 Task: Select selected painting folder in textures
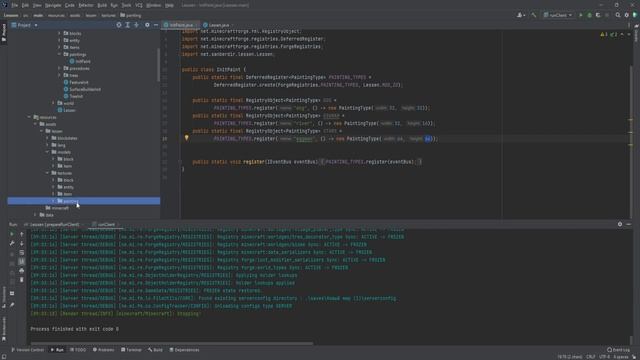(84, 201)
